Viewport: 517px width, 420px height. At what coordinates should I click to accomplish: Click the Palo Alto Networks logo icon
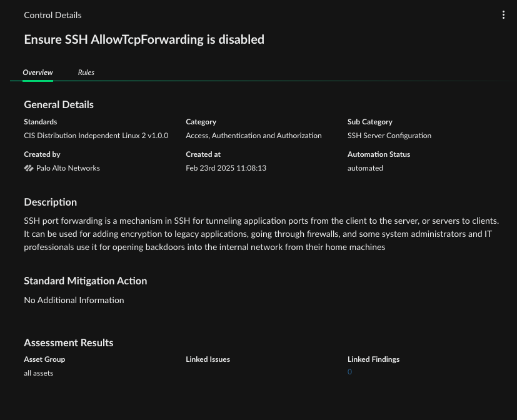pos(29,168)
